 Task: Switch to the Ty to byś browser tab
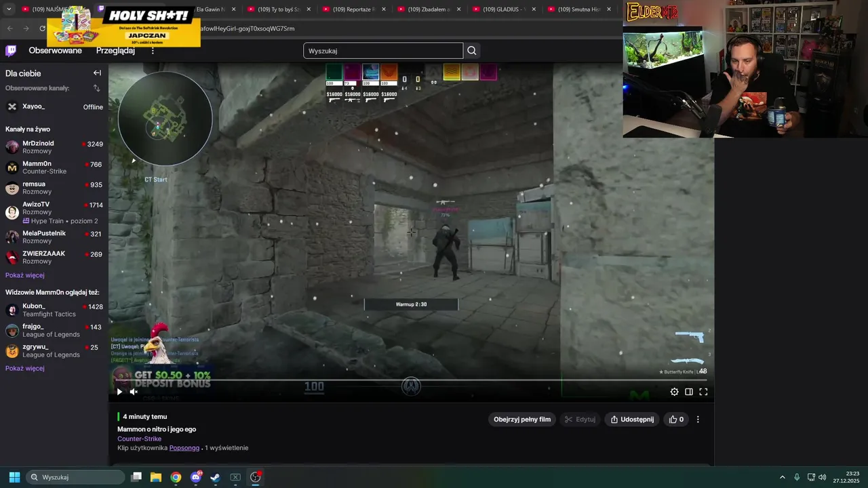click(278, 9)
